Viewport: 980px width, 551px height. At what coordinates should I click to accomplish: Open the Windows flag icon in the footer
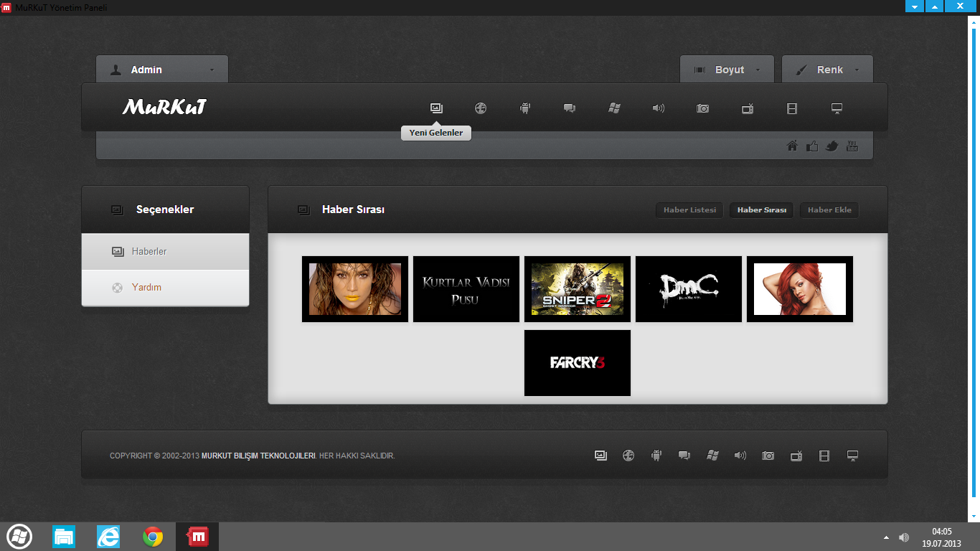[712, 456]
